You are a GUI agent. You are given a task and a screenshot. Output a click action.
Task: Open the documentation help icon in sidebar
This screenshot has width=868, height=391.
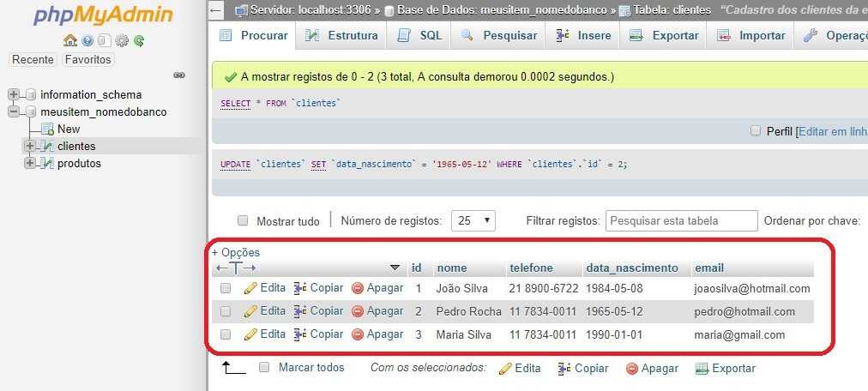coord(87,40)
